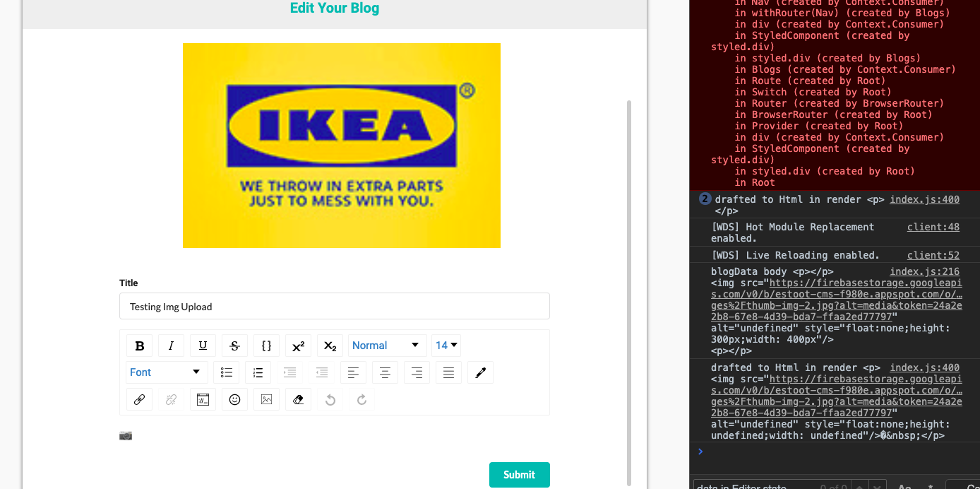Select the 'Edit Your Blog' heading
The height and width of the screenshot is (489, 980).
335,8
